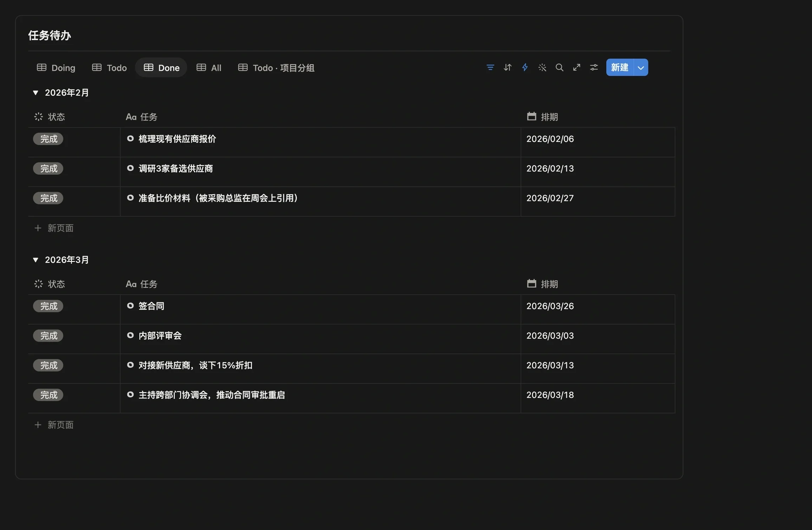
Task: Open the 完成 status tag for 梳理现有供应商报价
Action: pyautogui.click(x=48, y=139)
